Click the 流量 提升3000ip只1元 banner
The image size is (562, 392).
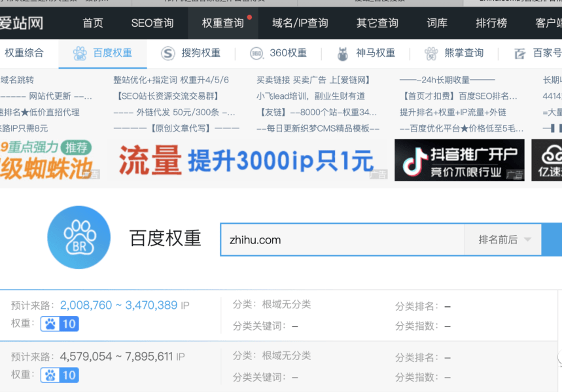[248, 160]
